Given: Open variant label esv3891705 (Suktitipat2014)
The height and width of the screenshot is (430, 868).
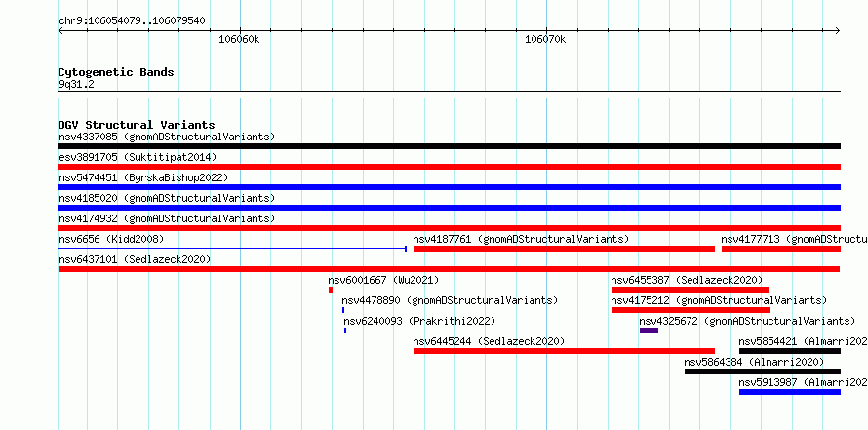Looking at the screenshot, I should (138, 157).
